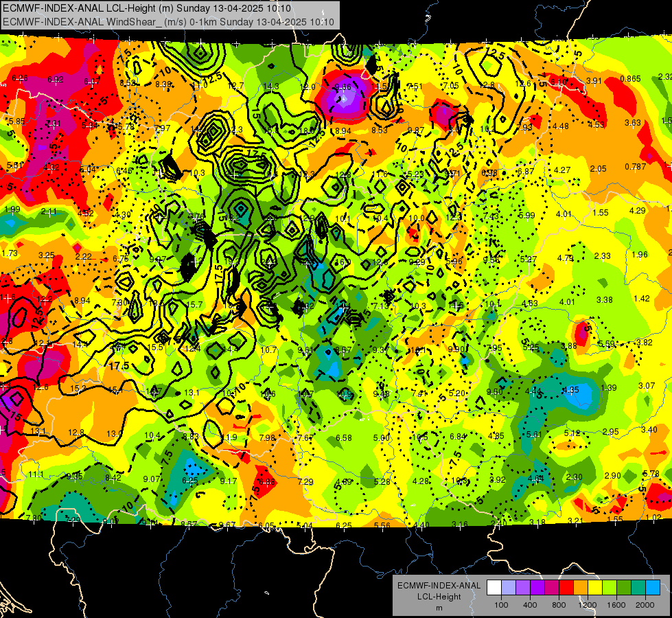Click the map value 2.95

(611, 431)
